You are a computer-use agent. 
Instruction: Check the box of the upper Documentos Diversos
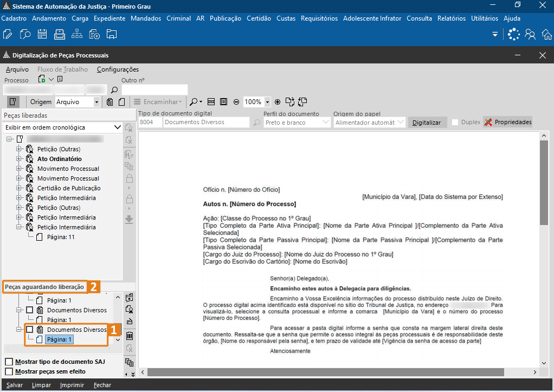(30, 310)
